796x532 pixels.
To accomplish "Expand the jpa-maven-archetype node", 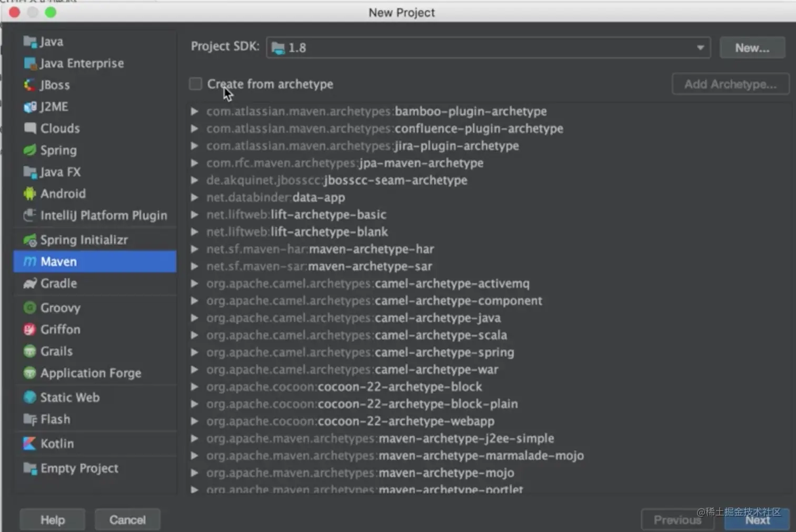I will point(195,163).
